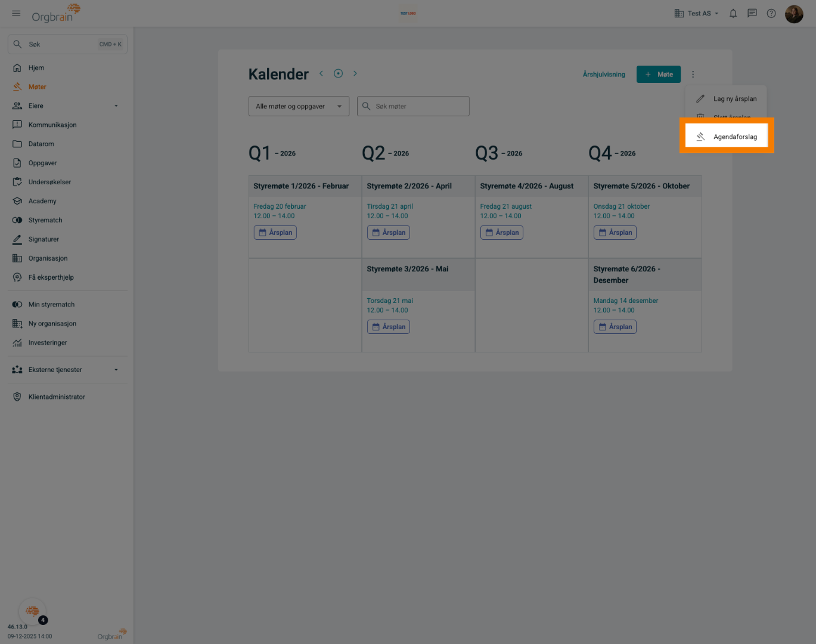Open the Orgbrain chat assistant bubble
The width and height of the screenshot is (816, 644).
(33, 611)
